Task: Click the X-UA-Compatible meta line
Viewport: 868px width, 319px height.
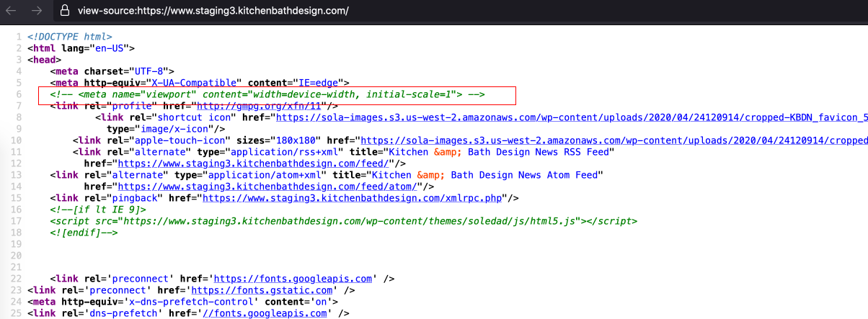Action: point(200,83)
